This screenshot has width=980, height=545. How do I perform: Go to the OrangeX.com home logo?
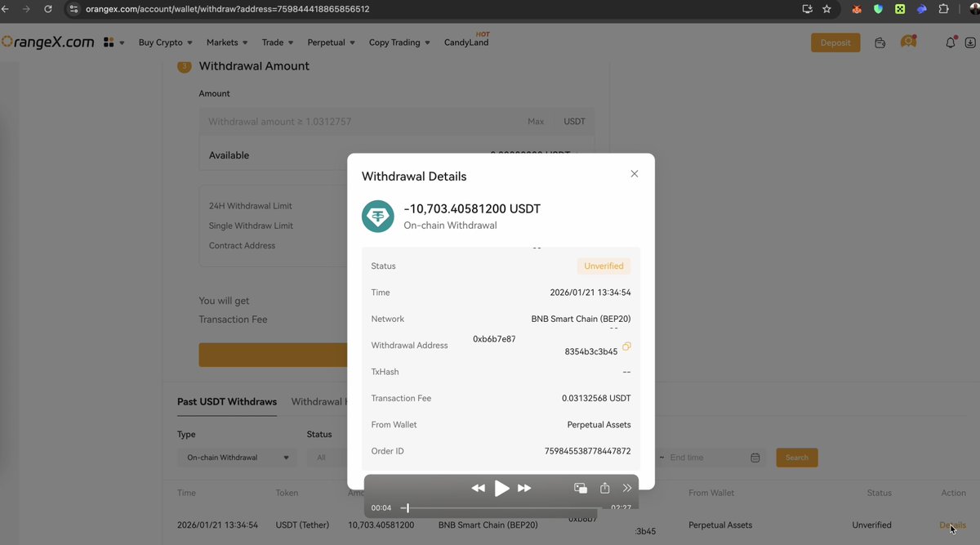(47, 42)
